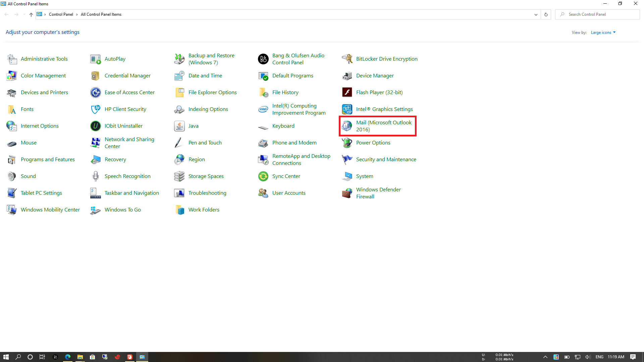Open Power Options
This screenshot has height=362, width=644.
click(x=373, y=142)
